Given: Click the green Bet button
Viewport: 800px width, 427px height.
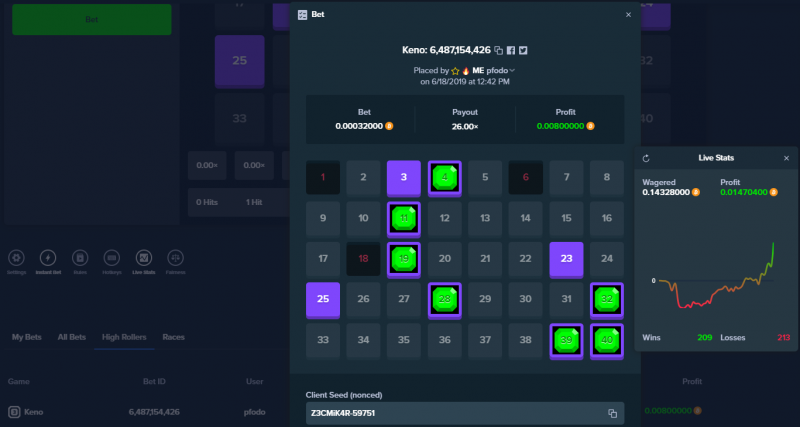Looking at the screenshot, I should tap(92, 19).
